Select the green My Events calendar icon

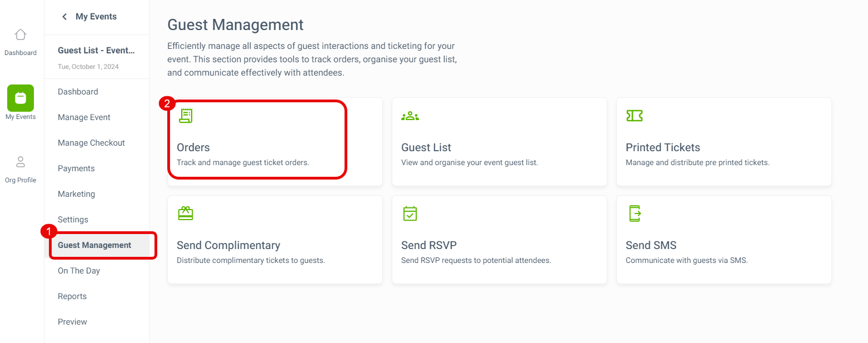[x=21, y=98]
